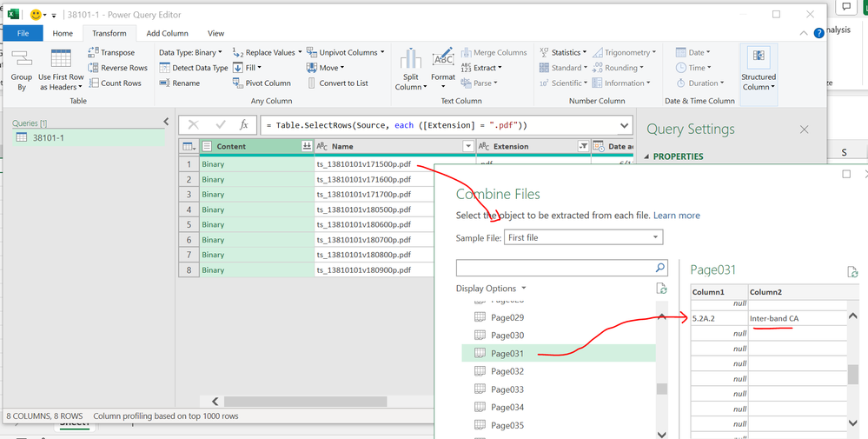Open the Name column filter dropdown
Screen dimensions: 868x439
[468, 146]
